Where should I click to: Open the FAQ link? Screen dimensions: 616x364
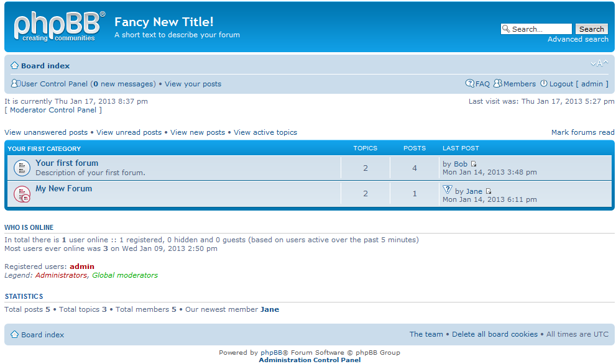point(482,84)
